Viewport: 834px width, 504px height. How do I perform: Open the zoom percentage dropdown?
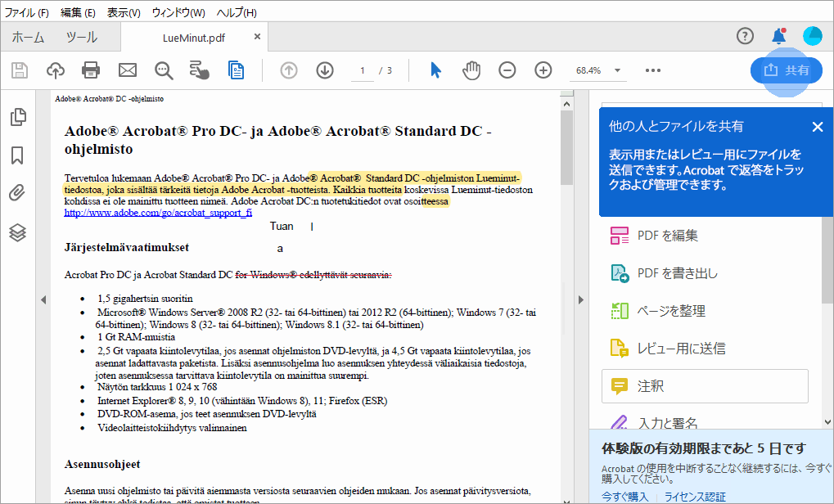(618, 70)
